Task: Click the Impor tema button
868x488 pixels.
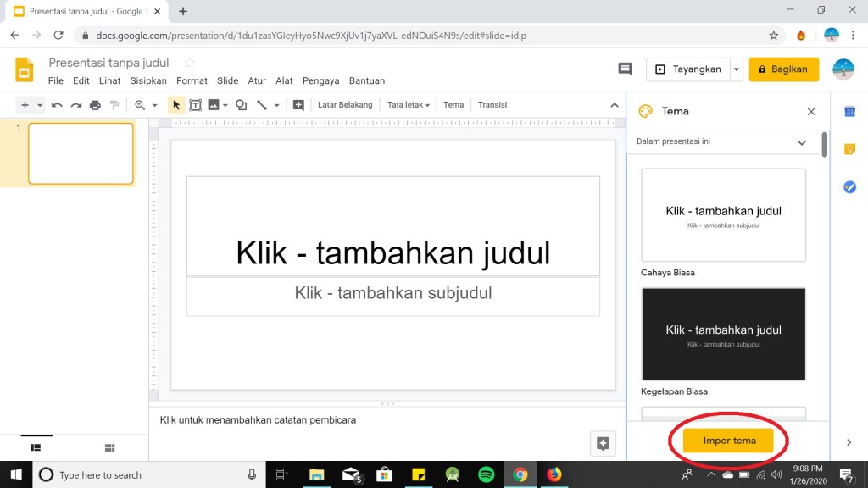Action: (729, 441)
